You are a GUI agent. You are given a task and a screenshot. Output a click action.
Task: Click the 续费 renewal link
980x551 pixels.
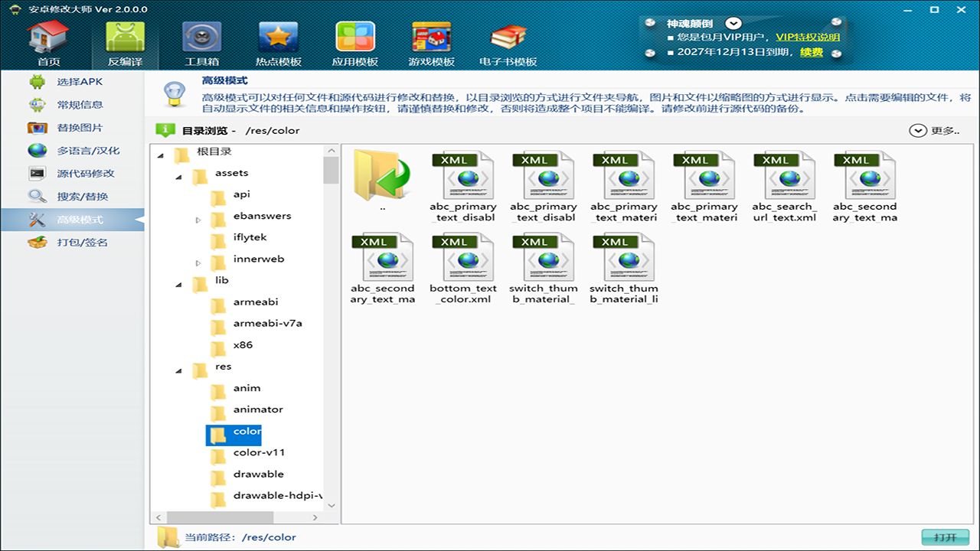(x=812, y=53)
